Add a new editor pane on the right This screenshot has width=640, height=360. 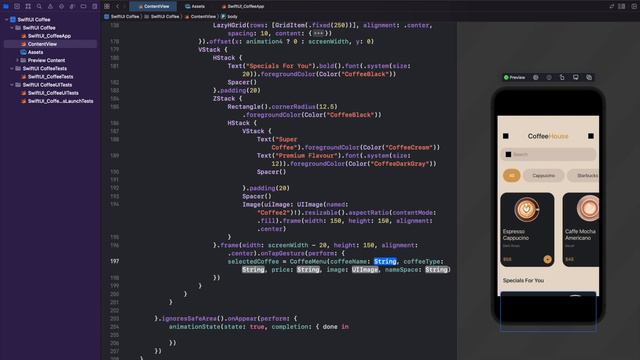click(x=634, y=7)
